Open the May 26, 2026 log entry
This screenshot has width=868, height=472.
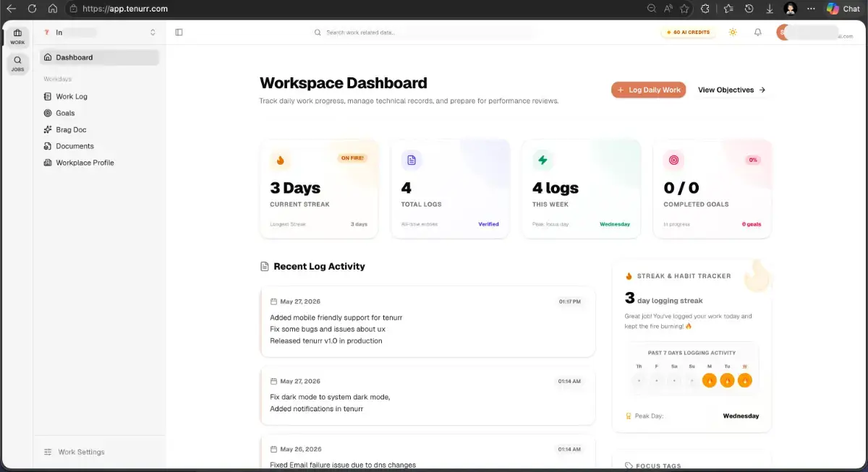(x=427, y=453)
